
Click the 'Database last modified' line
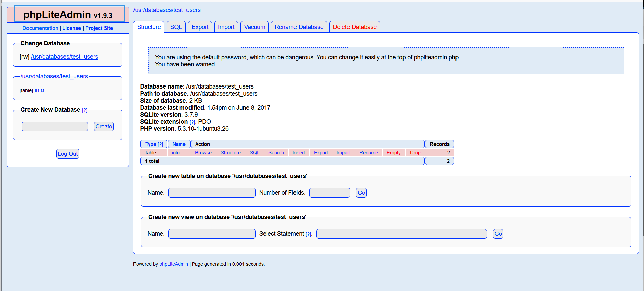[x=205, y=108]
